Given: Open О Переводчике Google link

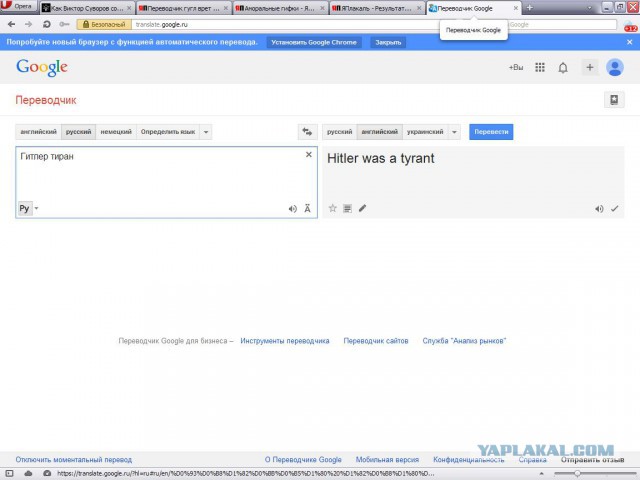Looking at the screenshot, I should [x=303, y=460].
